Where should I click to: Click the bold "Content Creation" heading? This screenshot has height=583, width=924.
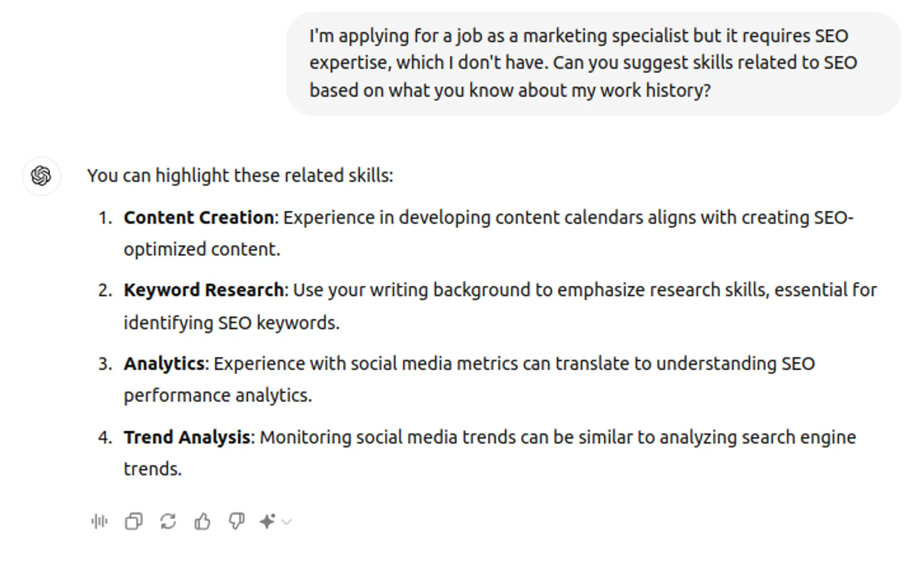(x=199, y=218)
